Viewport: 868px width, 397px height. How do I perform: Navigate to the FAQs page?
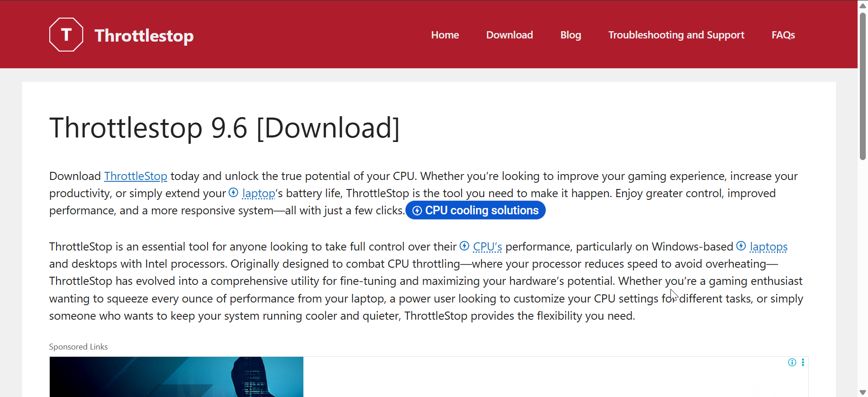(783, 35)
